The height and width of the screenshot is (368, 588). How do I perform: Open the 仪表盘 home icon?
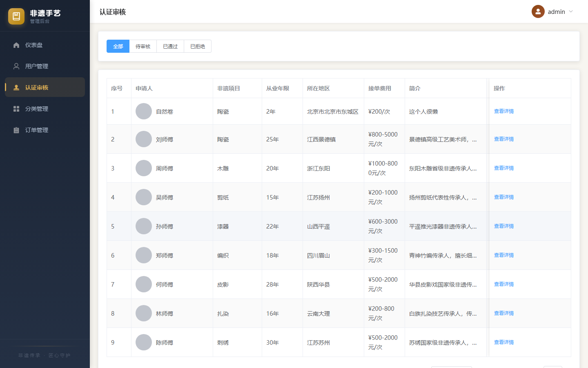(x=16, y=45)
